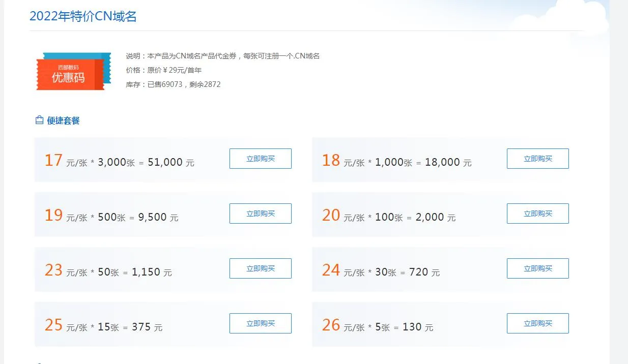628x364 pixels.
Task: Click the orange 17 unit price
Action: [x=53, y=160]
